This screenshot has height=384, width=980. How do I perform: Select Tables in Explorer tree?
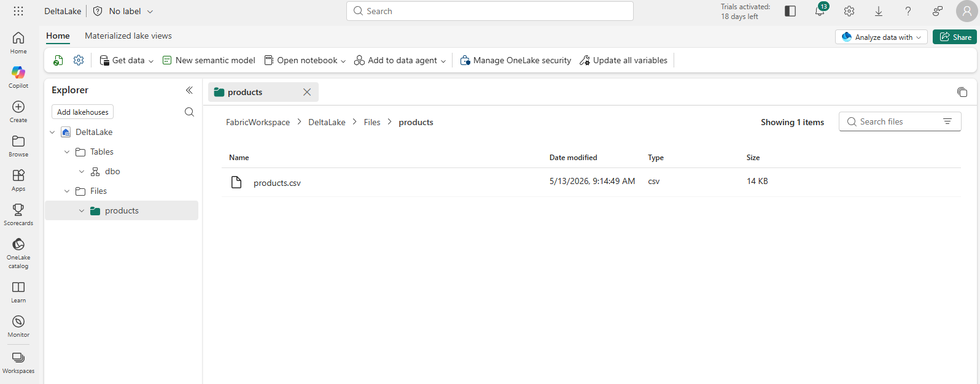[x=102, y=152]
